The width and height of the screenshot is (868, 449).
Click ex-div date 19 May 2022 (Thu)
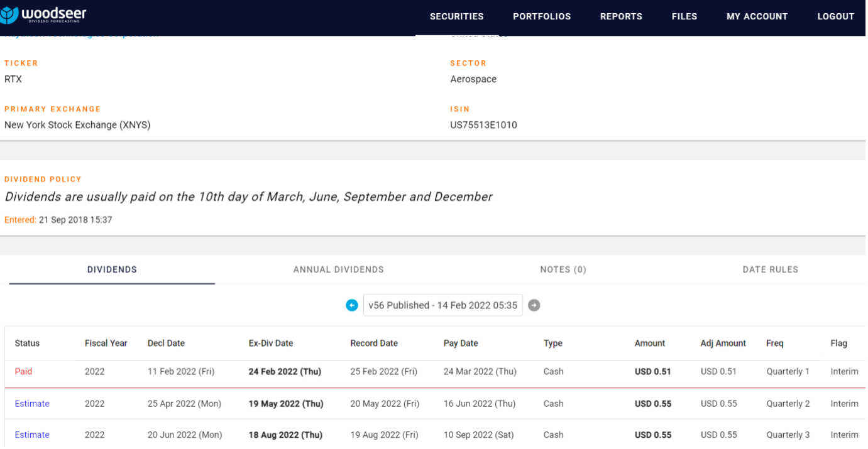(286, 404)
